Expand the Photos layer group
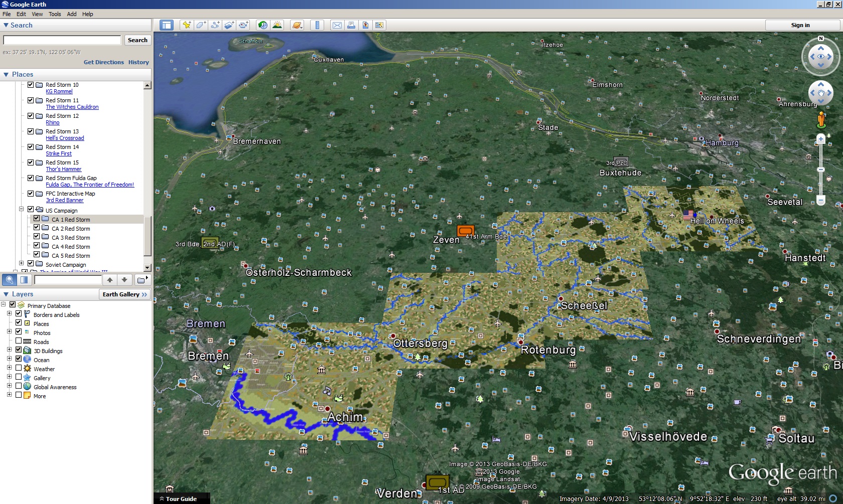 point(10,332)
